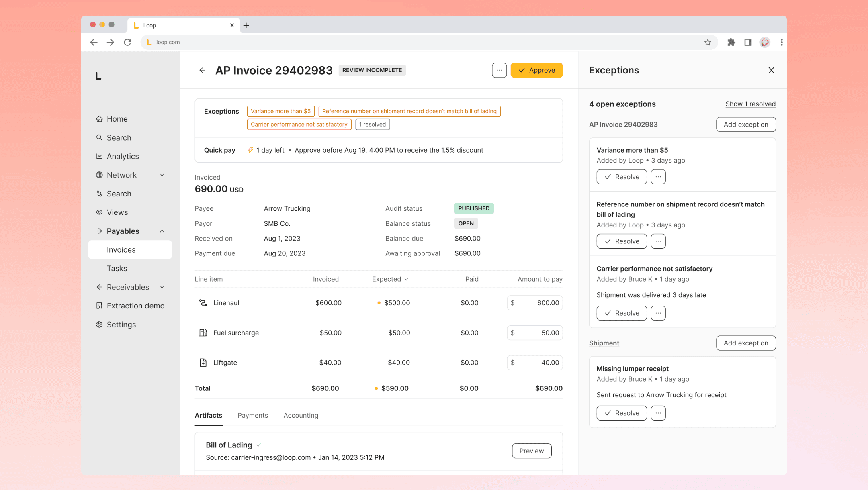Expand the Receivables sidebar section

(x=162, y=287)
